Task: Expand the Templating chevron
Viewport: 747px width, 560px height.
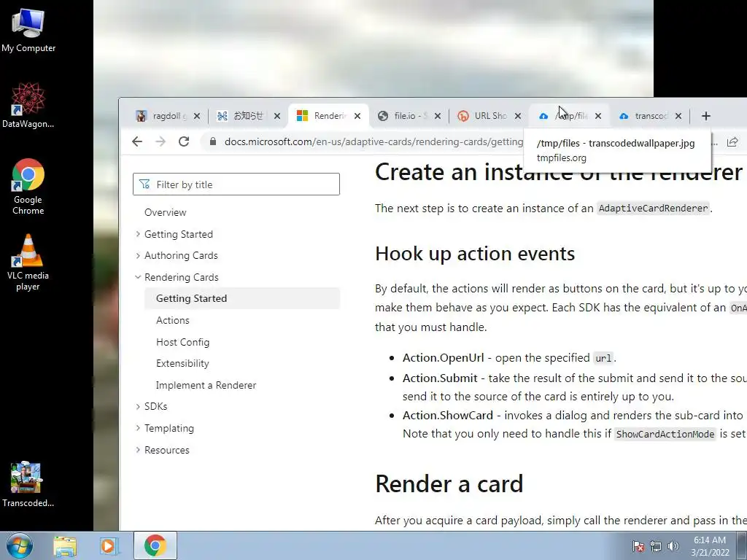Action: [x=138, y=427]
